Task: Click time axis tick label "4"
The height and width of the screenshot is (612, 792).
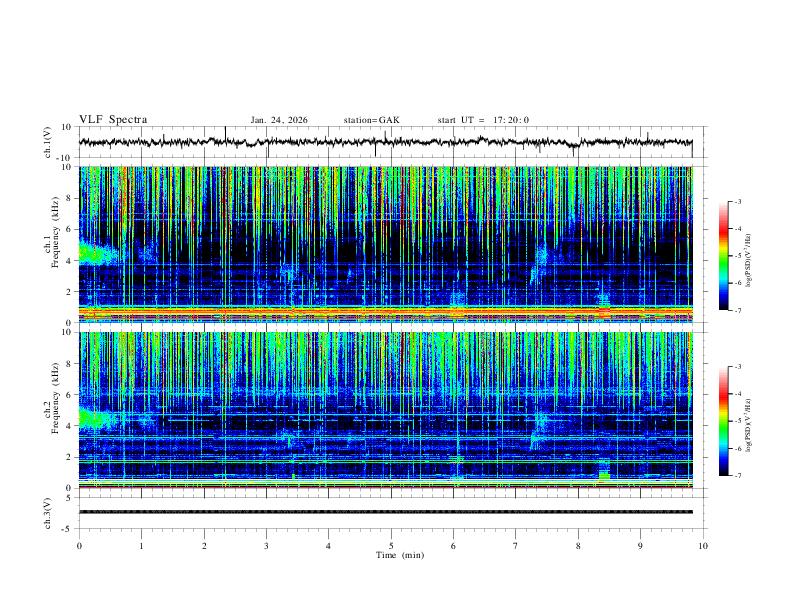Action: point(328,546)
